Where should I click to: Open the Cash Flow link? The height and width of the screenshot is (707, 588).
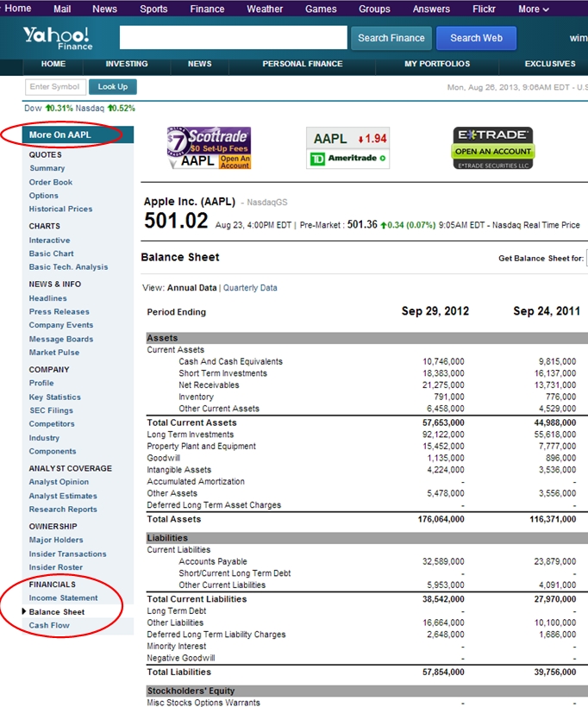click(x=49, y=625)
